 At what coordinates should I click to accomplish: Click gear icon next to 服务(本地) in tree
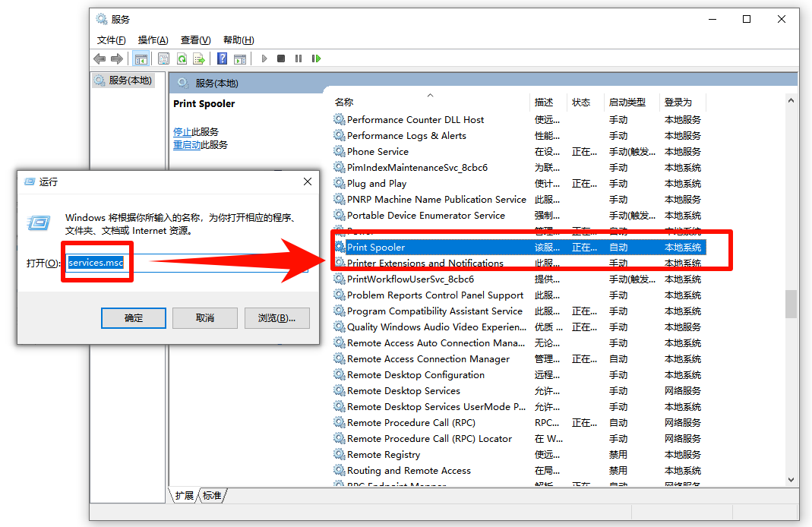[99, 80]
